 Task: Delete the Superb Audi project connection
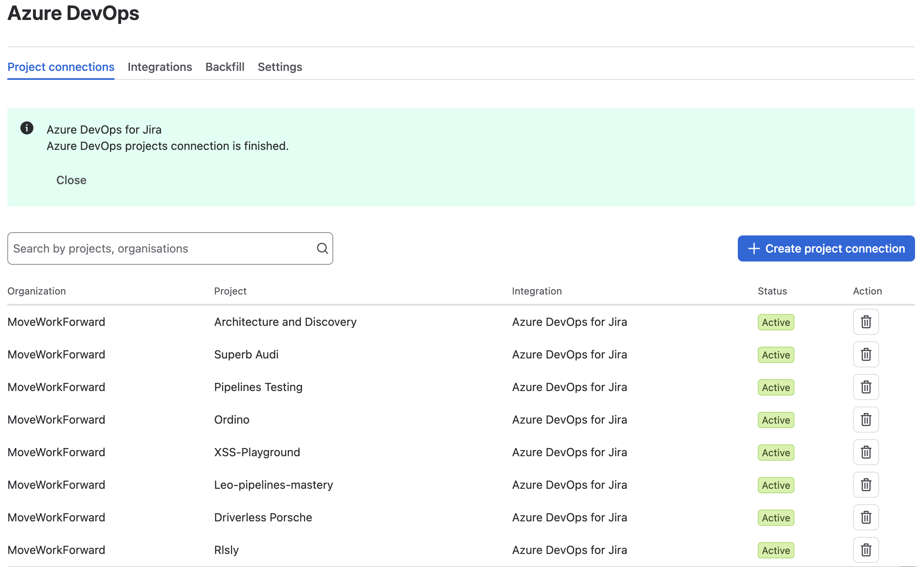click(x=866, y=354)
